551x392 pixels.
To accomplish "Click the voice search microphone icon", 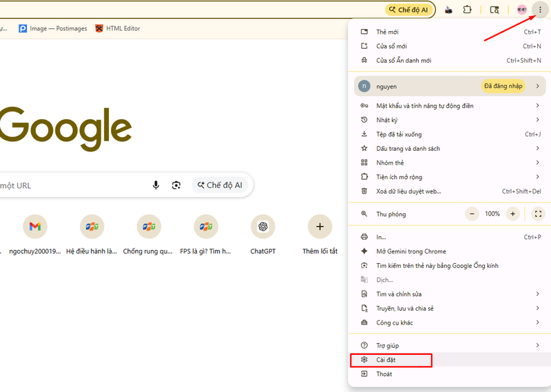I will pyautogui.click(x=156, y=185).
